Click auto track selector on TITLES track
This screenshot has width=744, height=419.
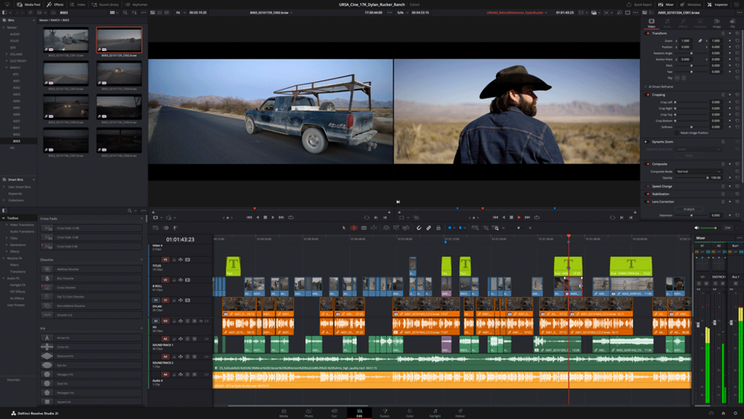click(181, 260)
